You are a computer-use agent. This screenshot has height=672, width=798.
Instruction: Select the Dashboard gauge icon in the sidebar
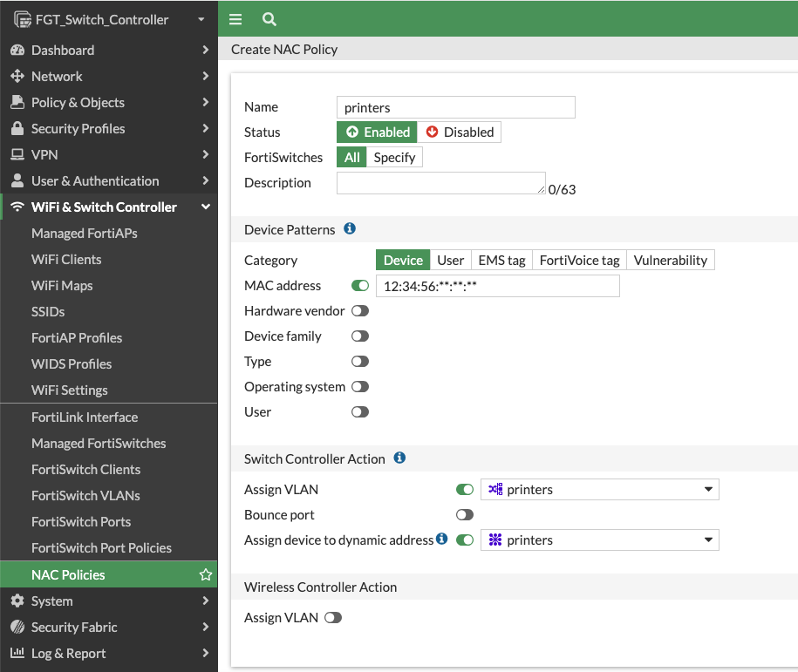click(x=19, y=50)
